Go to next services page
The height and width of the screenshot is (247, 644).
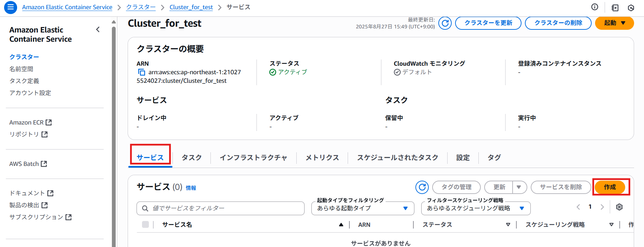(x=602, y=207)
